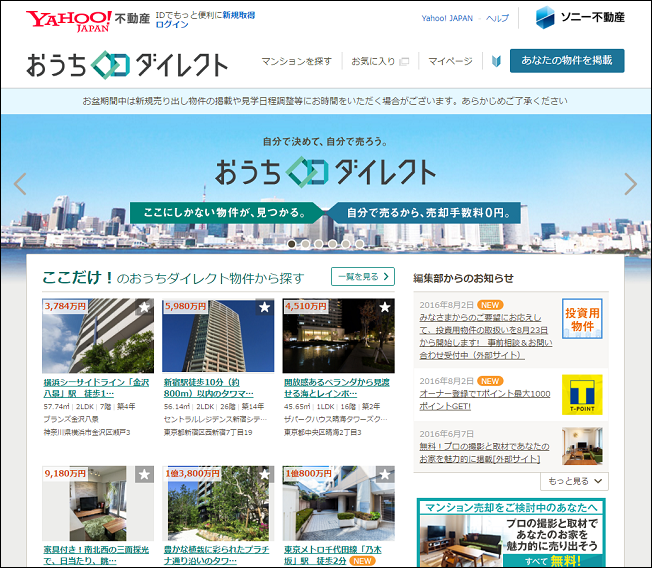Open the 横浜シーサイドライン 金沢八景 listing link

96,388
